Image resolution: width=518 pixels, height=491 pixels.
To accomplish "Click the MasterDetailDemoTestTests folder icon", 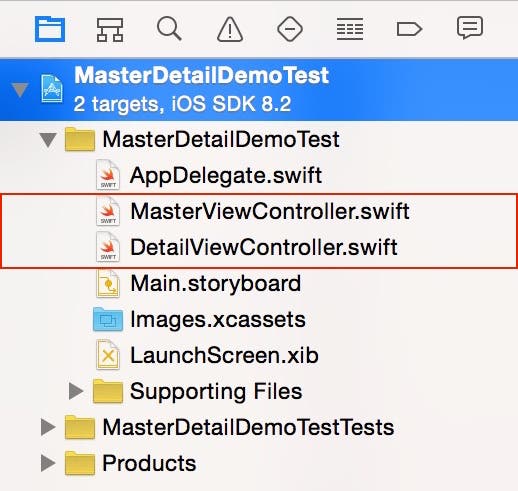I will (x=80, y=427).
